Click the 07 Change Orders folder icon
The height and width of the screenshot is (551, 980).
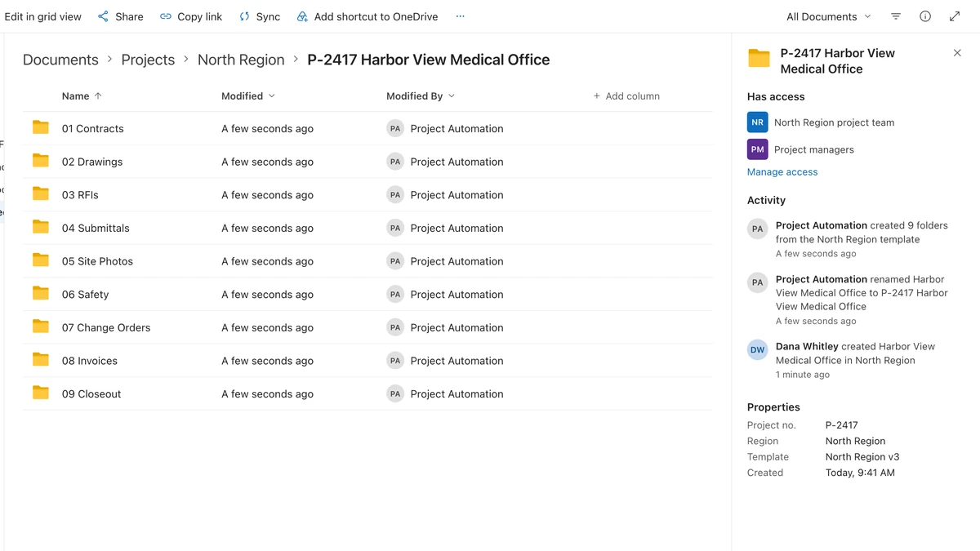pyautogui.click(x=41, y=327)
